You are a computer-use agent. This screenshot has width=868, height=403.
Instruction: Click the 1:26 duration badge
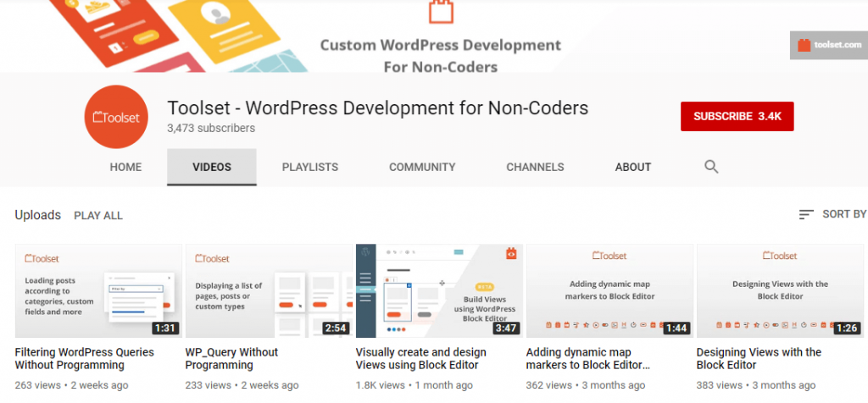pyautogui.click(x=847, y=328)
